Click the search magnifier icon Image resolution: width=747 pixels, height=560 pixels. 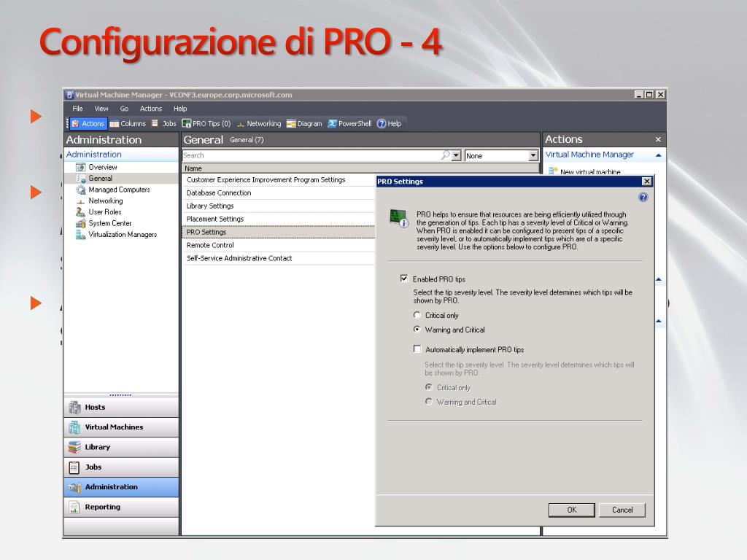(x=445, y=155)
